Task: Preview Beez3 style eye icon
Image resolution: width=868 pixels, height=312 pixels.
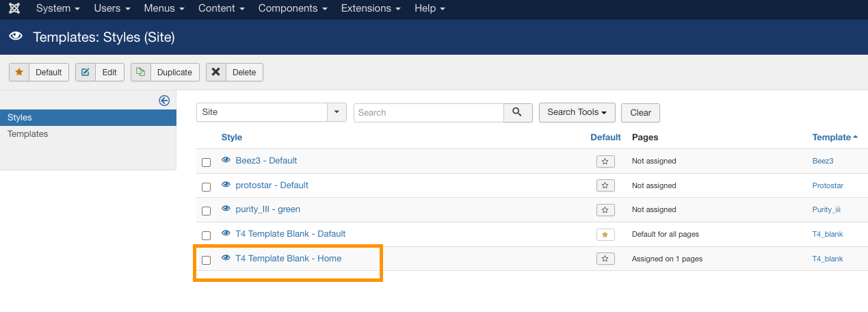Action: [226, 160]
